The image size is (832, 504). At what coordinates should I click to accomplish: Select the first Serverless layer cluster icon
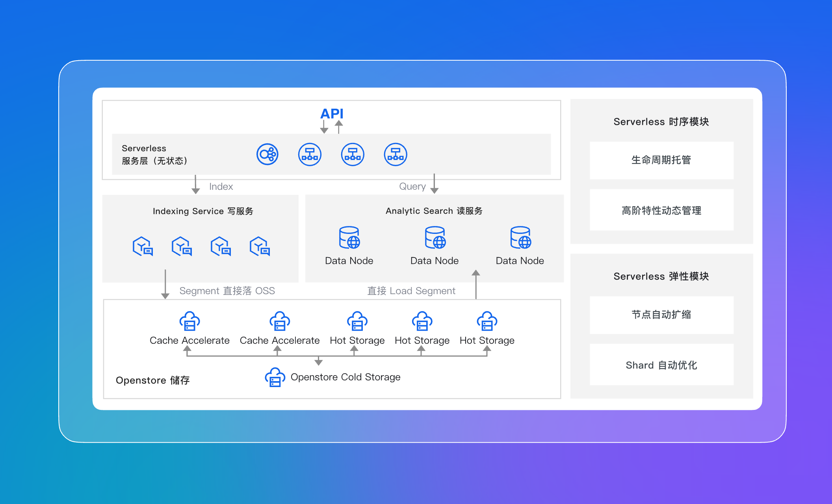tap(267, 154)
